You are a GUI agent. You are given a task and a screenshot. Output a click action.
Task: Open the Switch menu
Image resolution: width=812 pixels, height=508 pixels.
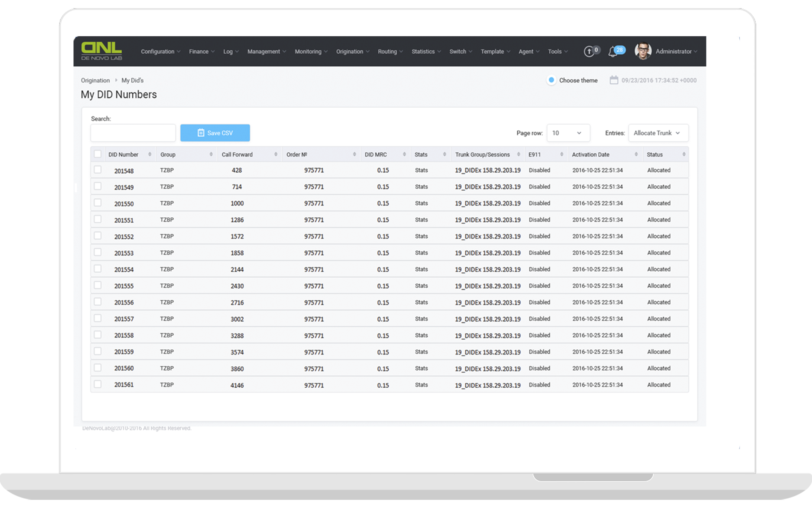pyautogui.click(x=461, y=52)
